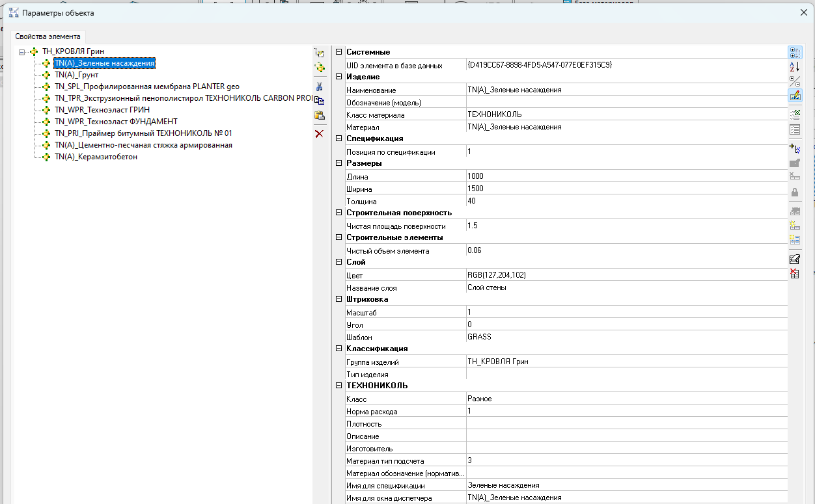This screenshot has height=504, width=815.
Task: Sort properties alphabetically with A-Z icon
Action: point(794,66)
